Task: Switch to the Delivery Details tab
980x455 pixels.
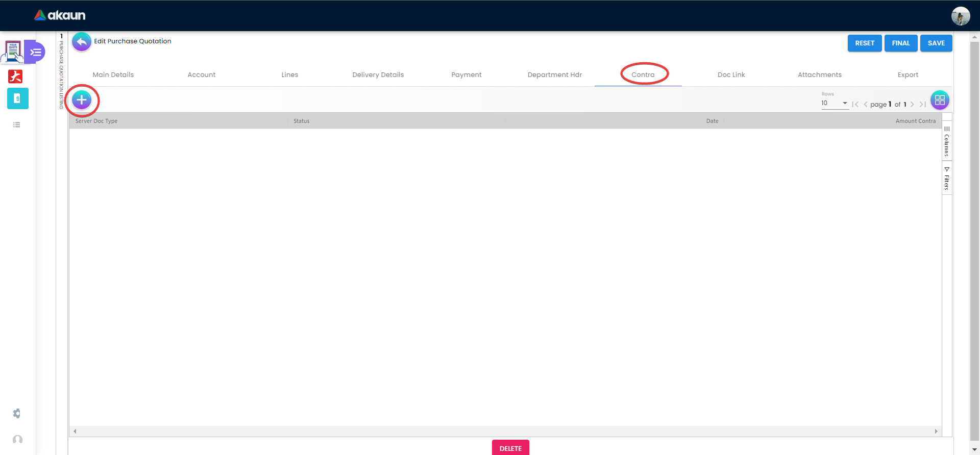Action: [378, 74]
